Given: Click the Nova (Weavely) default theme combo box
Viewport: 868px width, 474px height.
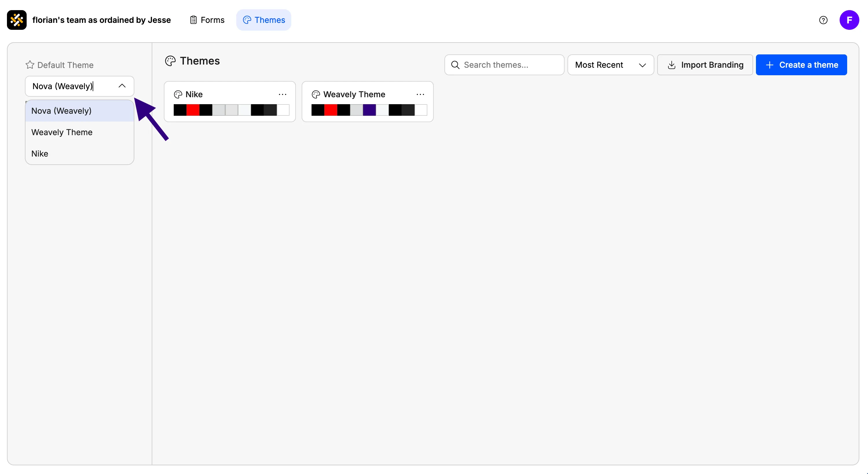Looking at the screenshot, I should [80, 86].
